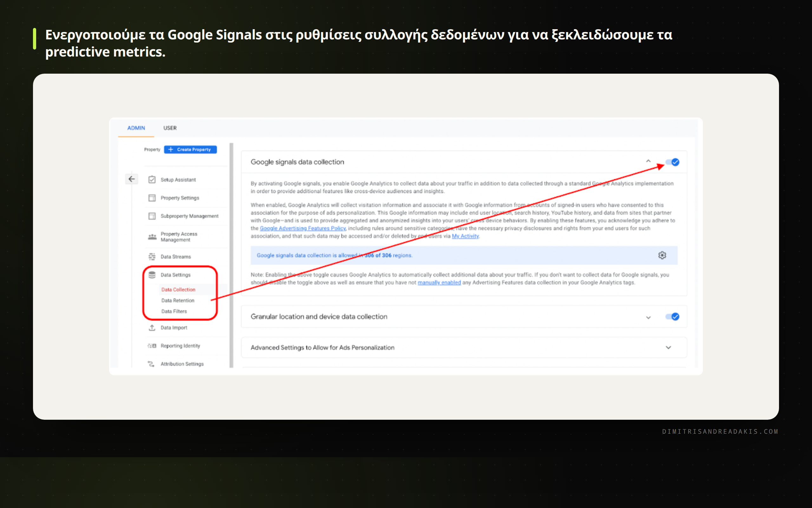Screen dimensions: 812x508
Task: Click the 'Google signals data collection' heading
Action: 297,162
